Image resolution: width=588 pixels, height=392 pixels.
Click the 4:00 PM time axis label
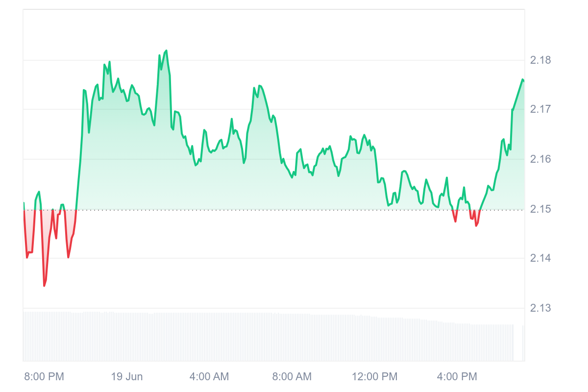pyautogui.click(x=457, y=377)
